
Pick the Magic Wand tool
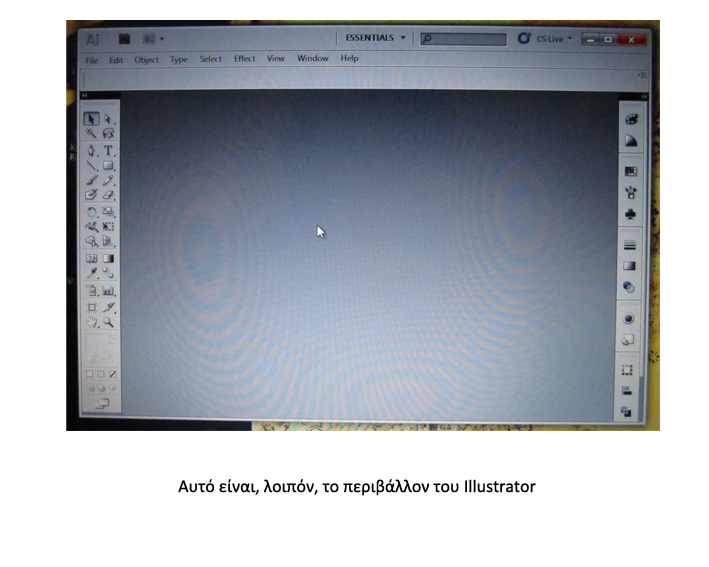tap(91, 133)
